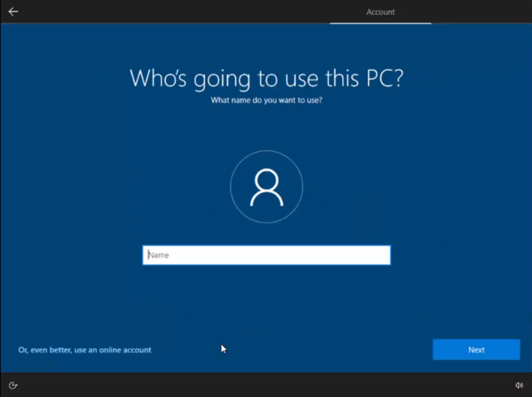Screen dimensions: 532x397
Task: Go back using the arrow icon
Action: point(13,12)
